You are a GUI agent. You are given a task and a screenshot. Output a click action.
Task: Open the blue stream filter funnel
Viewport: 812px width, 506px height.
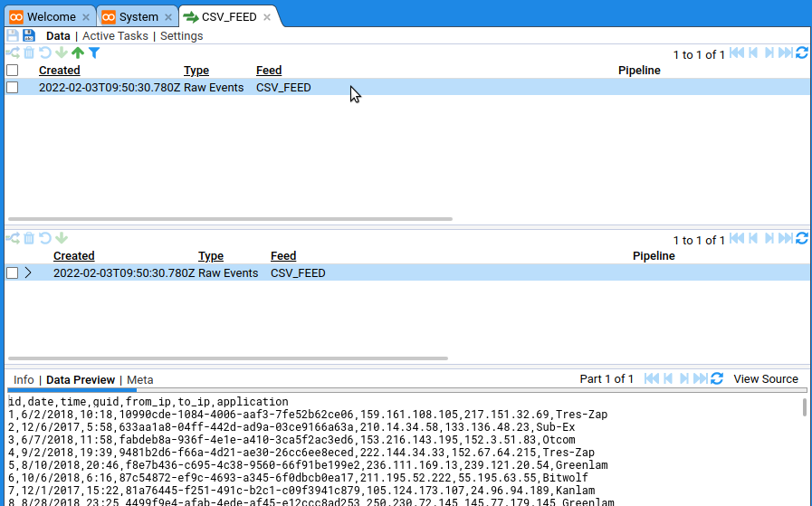click(94, 53)
